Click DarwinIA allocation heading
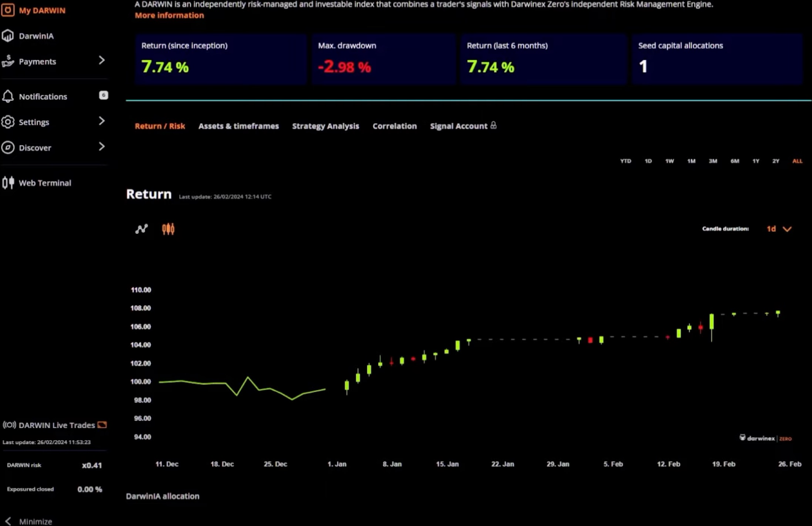 pos(162,496)
